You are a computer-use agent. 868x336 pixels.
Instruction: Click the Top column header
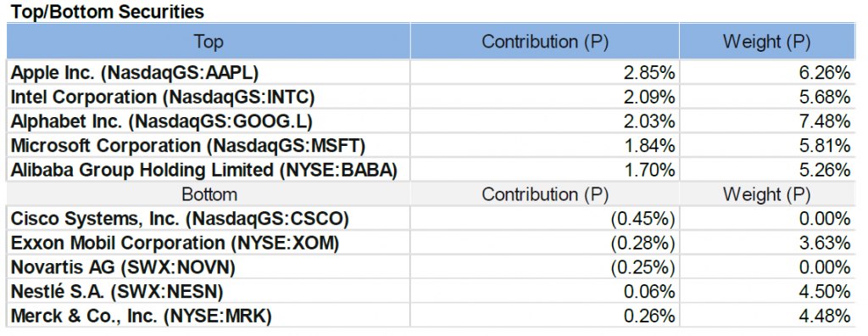209,42
